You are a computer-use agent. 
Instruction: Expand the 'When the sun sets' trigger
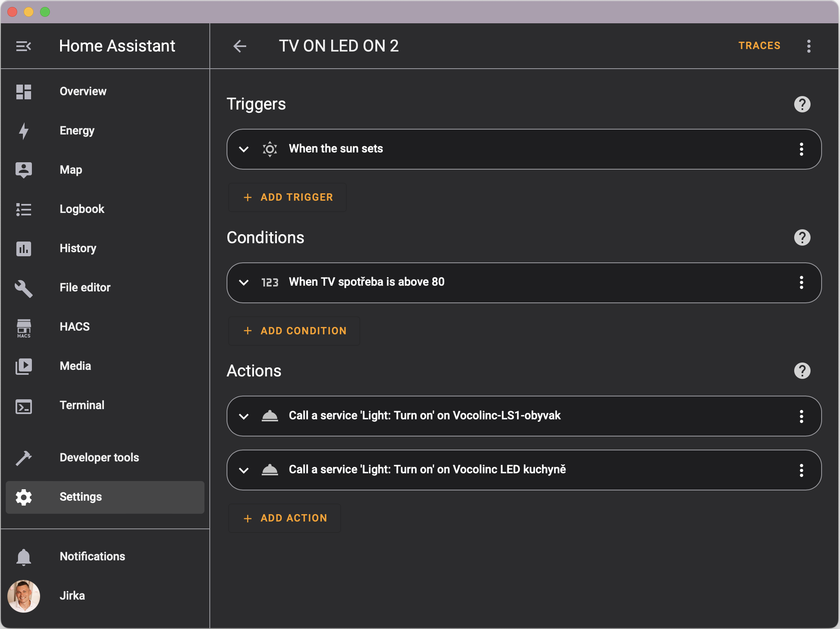point(244,149)
